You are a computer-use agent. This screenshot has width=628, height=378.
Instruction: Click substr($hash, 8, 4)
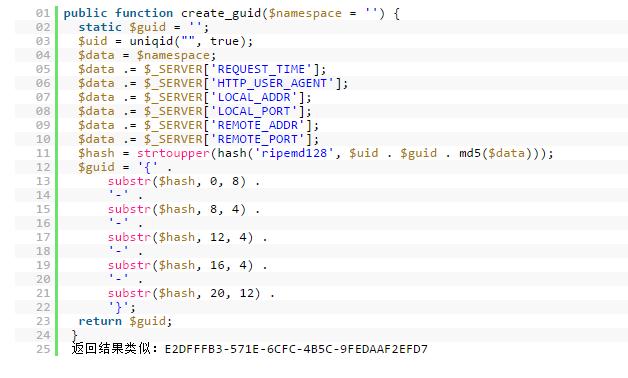coord(177,209)
